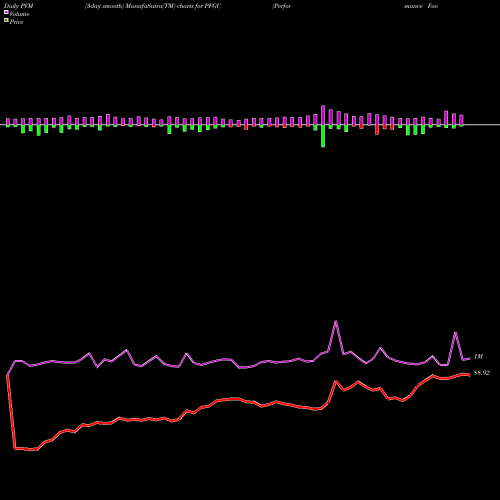The height and width of the screenshot is (500, 500).
Task: Click the MunafaSutra charts for PFGC heading
Action: click(153, 6)
